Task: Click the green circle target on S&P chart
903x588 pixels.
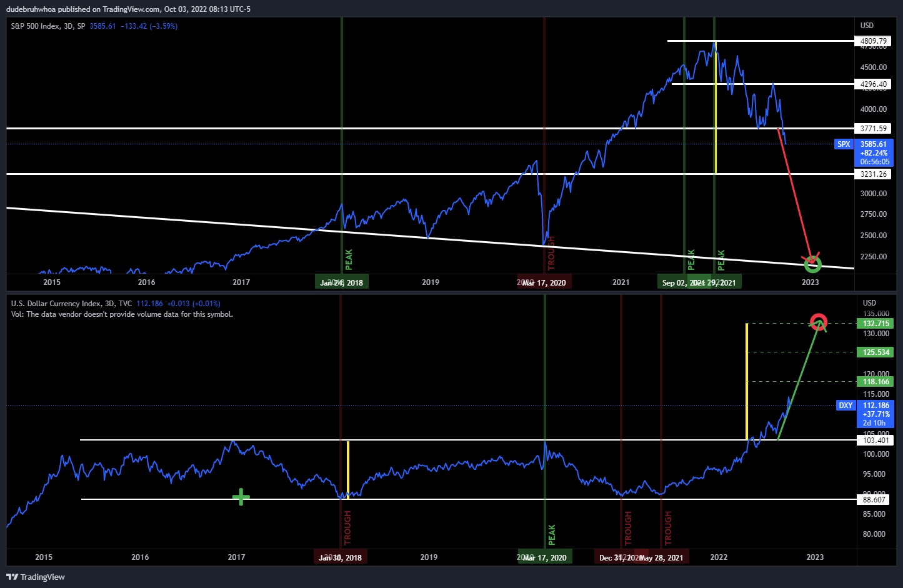Action: pyautogui.click(x=812, y=264)
